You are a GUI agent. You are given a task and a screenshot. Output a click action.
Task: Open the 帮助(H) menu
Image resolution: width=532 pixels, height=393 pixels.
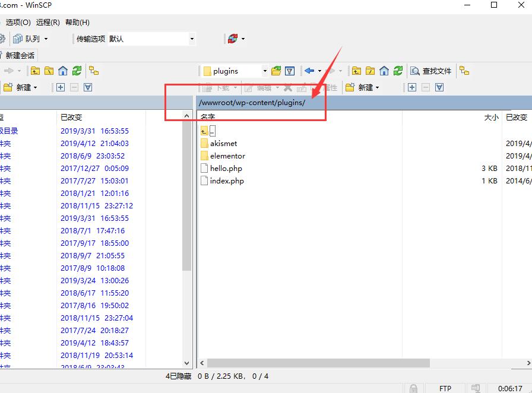[x=77, y=23]
